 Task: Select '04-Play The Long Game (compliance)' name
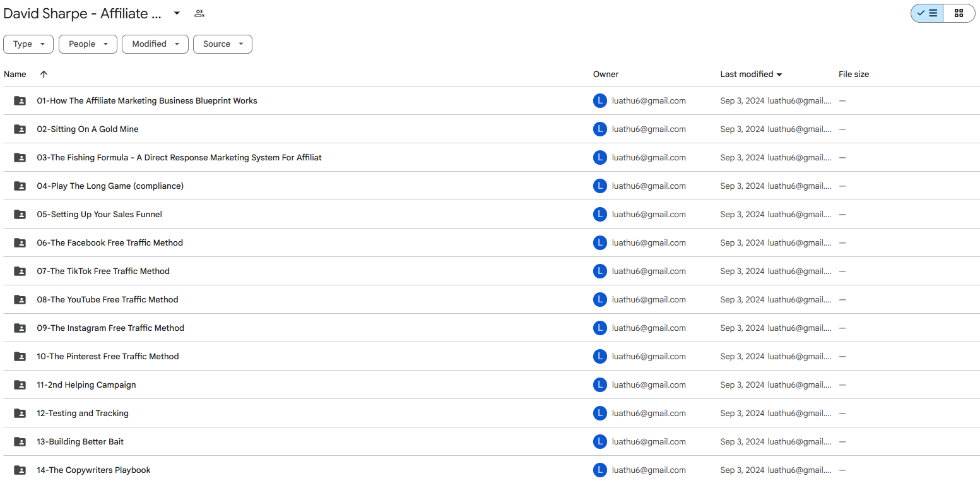[110, 186]
